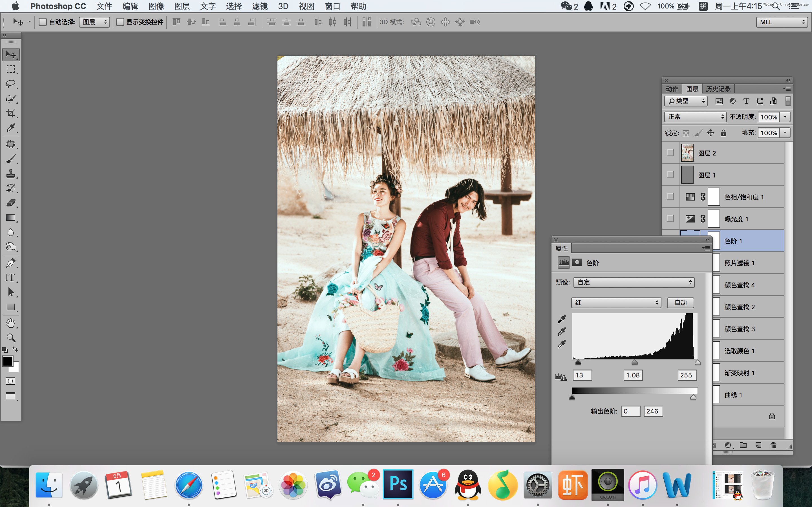This screenshot has height=507, width=812.
Task: Click the output levels 246 input field
Action: [653, 411]
